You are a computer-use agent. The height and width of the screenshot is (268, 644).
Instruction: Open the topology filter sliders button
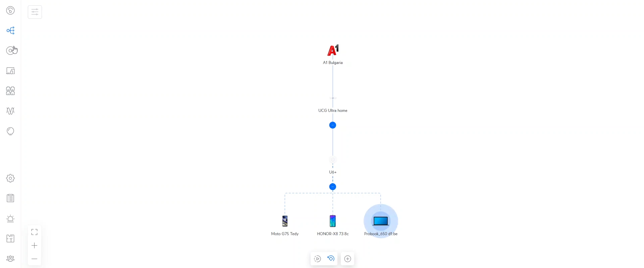pos(35,12)
